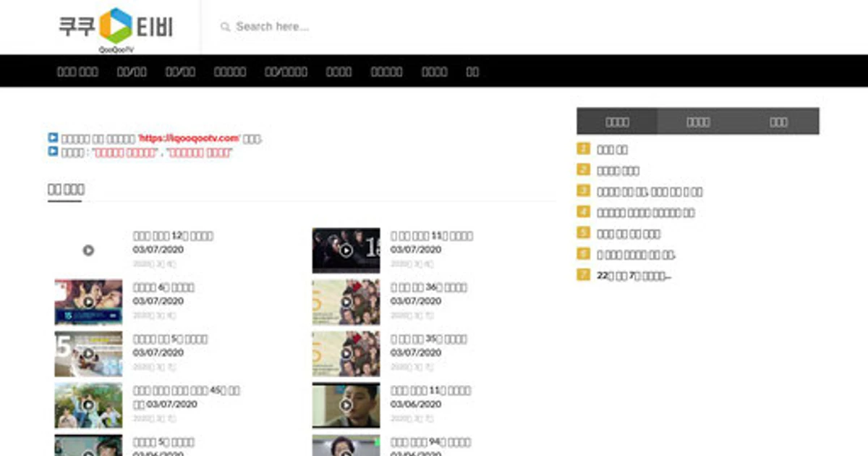Switch to the middle tab of the popular posts widget
Image resolution: width=868 pixels, height=456 pixels.
697,122
